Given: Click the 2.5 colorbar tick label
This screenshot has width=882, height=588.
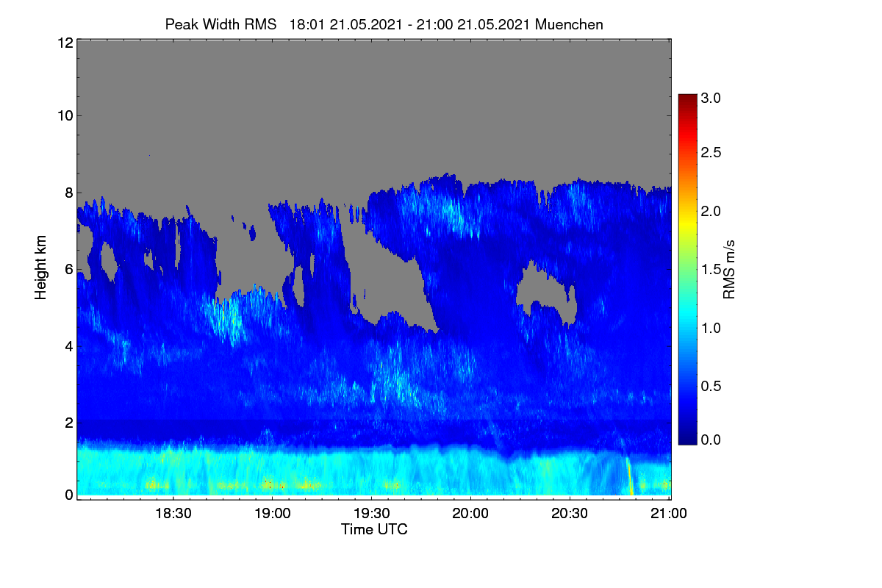Looking at the screenshot, I should click(711, 152).
